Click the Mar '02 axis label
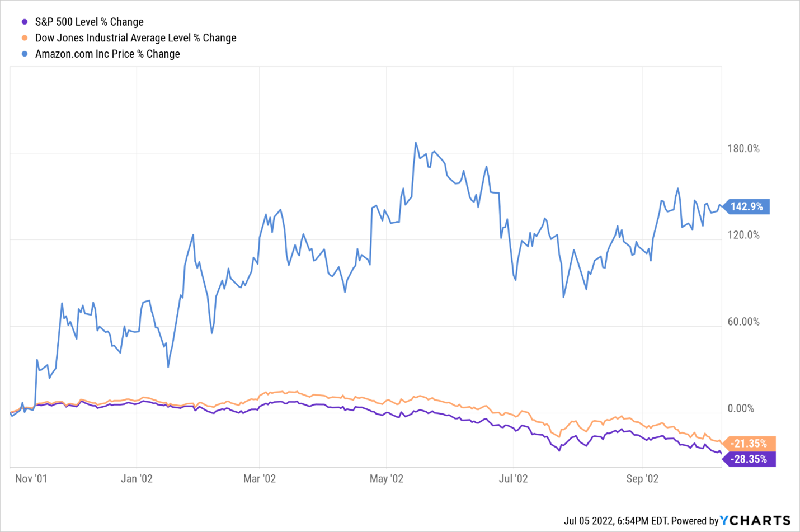The width and height of the screenshot is (800, 532). click(260, 479)
